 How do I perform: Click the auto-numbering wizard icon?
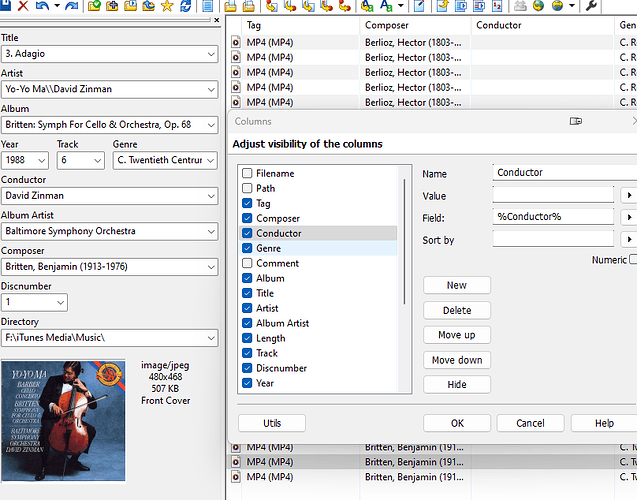point(497,6)
